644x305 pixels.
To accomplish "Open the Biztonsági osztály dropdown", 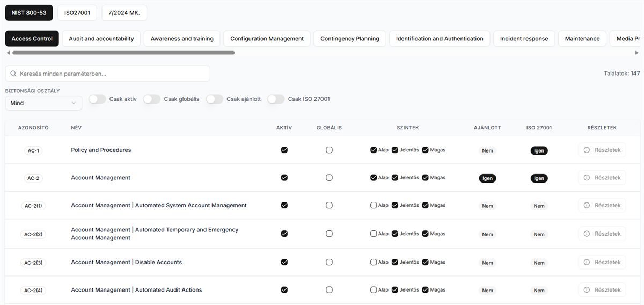I will (43, 103).
